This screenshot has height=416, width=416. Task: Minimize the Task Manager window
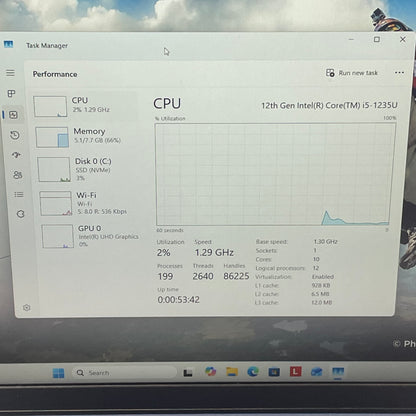[x=351, y=39]
